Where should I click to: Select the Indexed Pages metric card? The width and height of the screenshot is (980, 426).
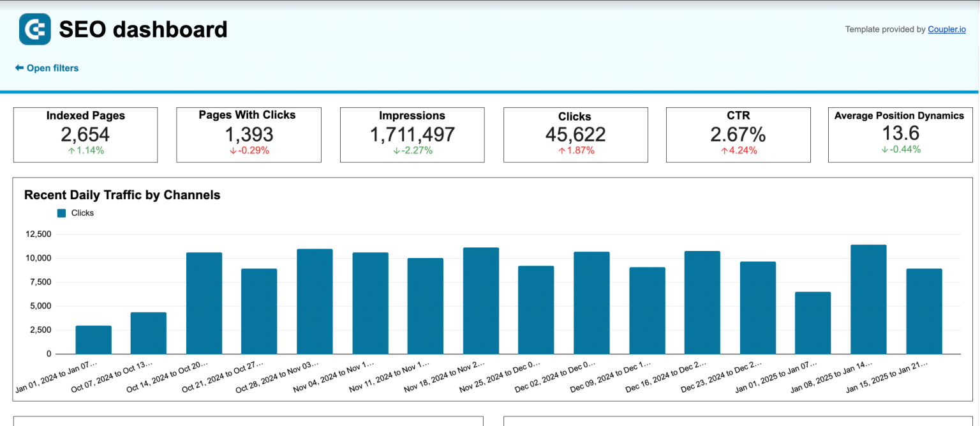[x=85, y=135]
